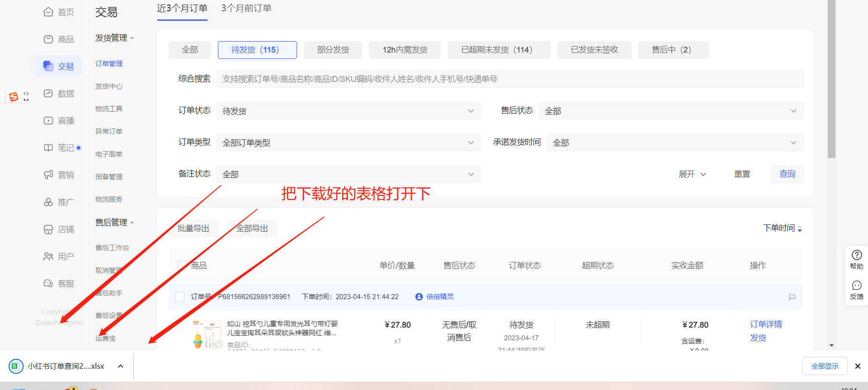
Task: Click the 查询 search button
Action: click(787, 174)
